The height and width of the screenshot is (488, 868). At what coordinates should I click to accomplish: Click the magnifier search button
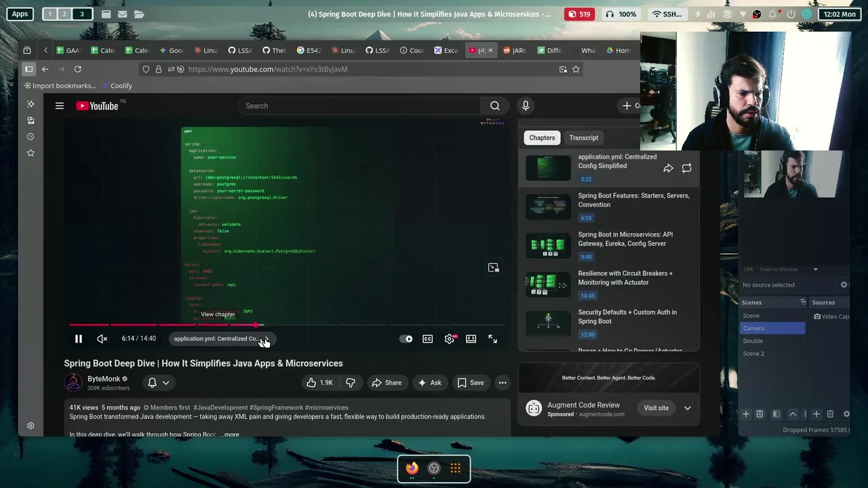coord(495,106)
